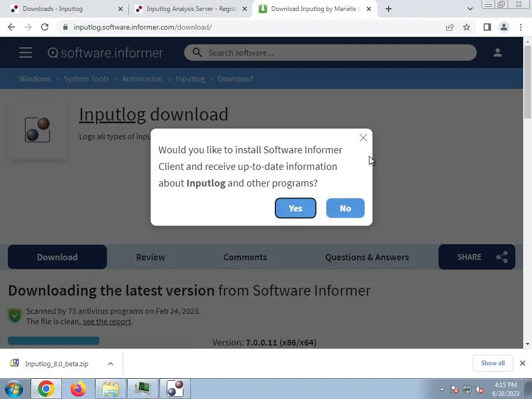Click the scrollbar down arrow
This screenshot has height=399, width=532.
527,344
